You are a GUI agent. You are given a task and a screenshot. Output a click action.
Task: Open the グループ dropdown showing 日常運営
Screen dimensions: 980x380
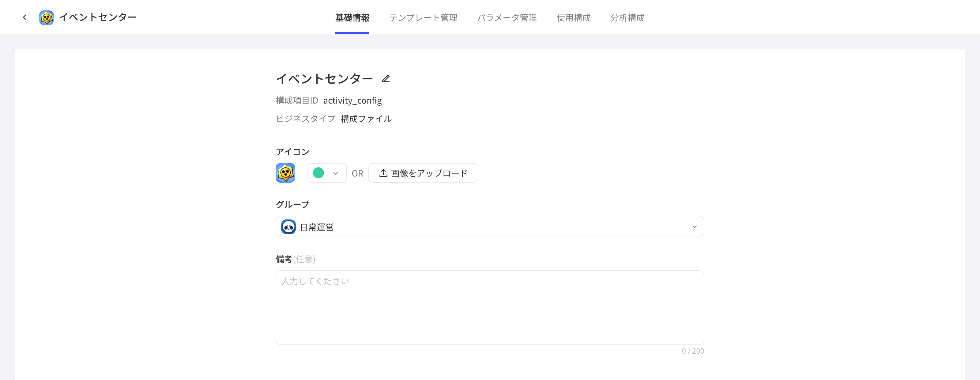pyautogui.click(x=490, y=226)
